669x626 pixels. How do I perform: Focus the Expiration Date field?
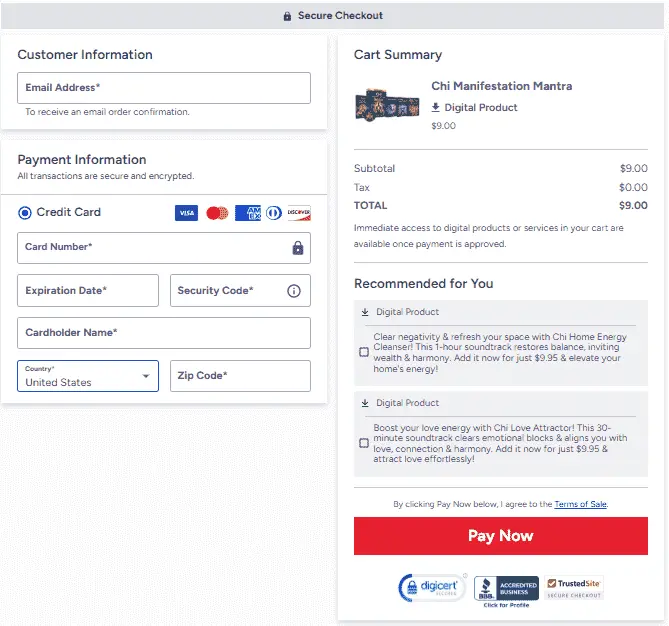point(88,291)
